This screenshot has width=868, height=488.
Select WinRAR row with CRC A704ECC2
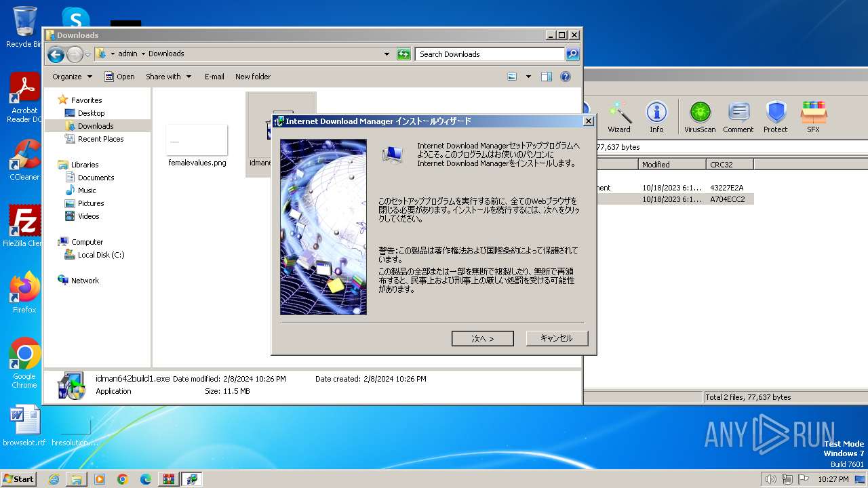pos(675,199)
